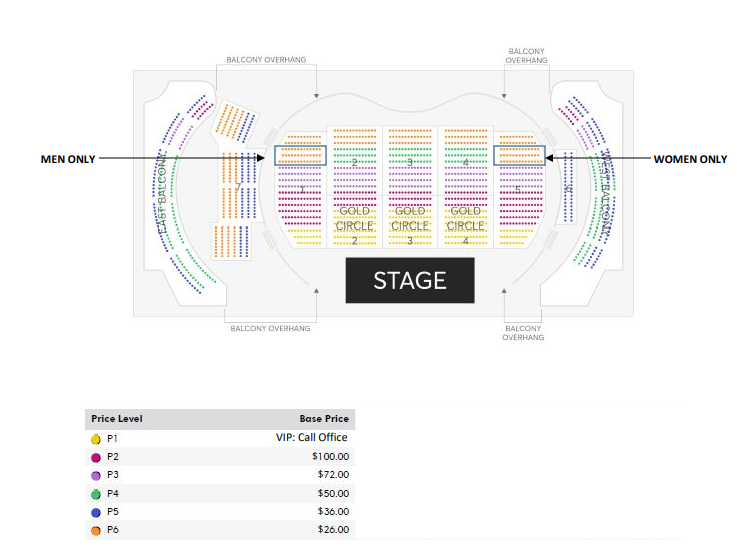Click the Price Level column header
The height and width of the screenshot is (558, 737).
117,418
